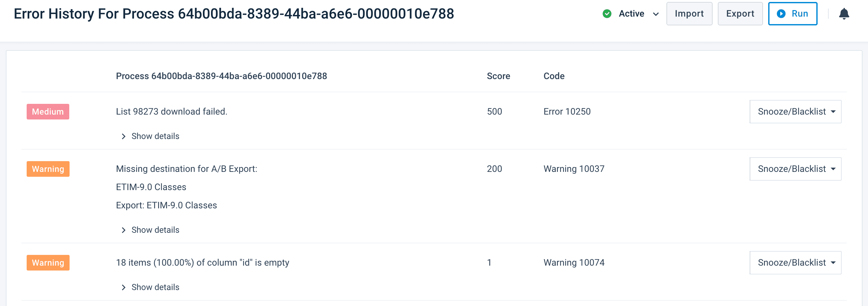The image size is (868, 306).
Task: Run the process 64b00bda
Action: click(793, 13)
